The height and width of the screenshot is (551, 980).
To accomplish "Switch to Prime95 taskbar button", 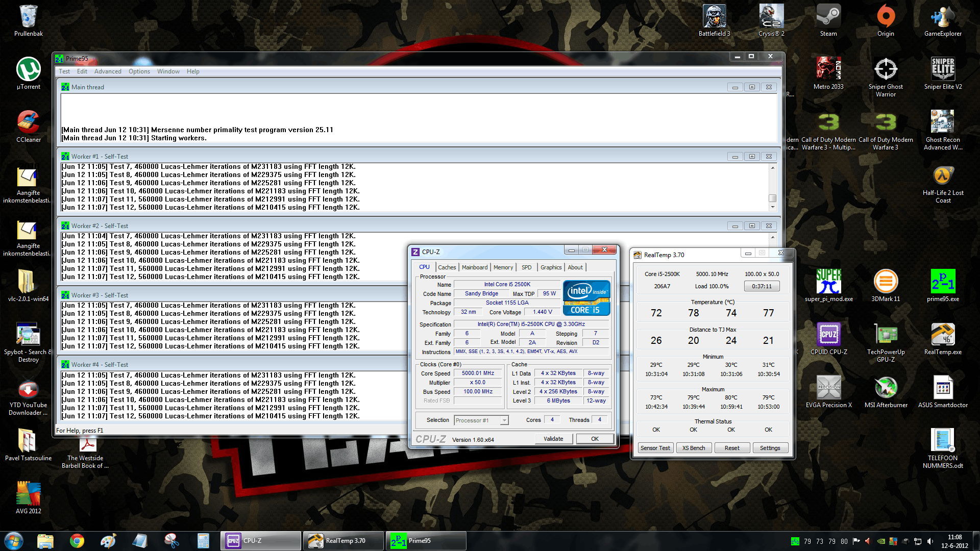I will [x=426, y=541].
